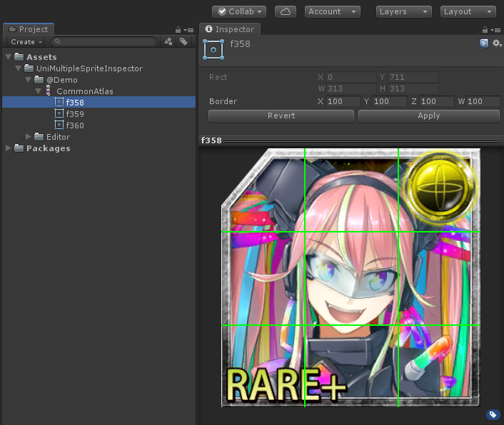Click the search by type icon
The height and width of the screenshot is (425, 504).
tap(168, 41)
